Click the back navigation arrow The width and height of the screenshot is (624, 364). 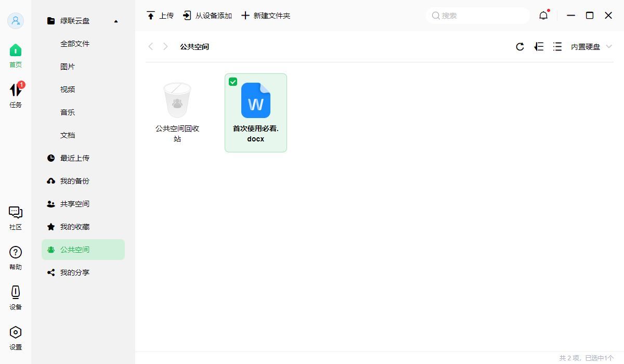(151, 46)
